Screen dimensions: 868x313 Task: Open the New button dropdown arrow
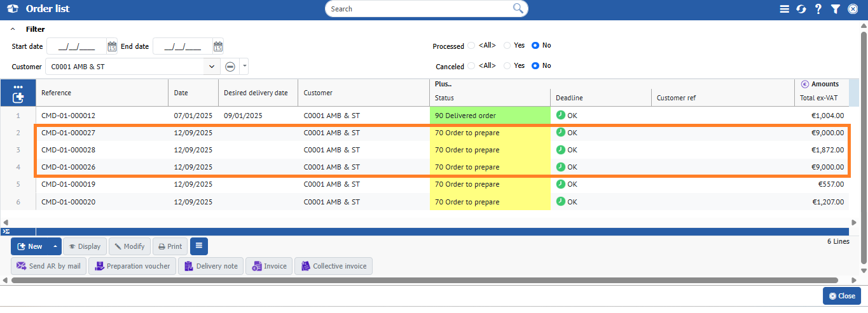point(55,246)
